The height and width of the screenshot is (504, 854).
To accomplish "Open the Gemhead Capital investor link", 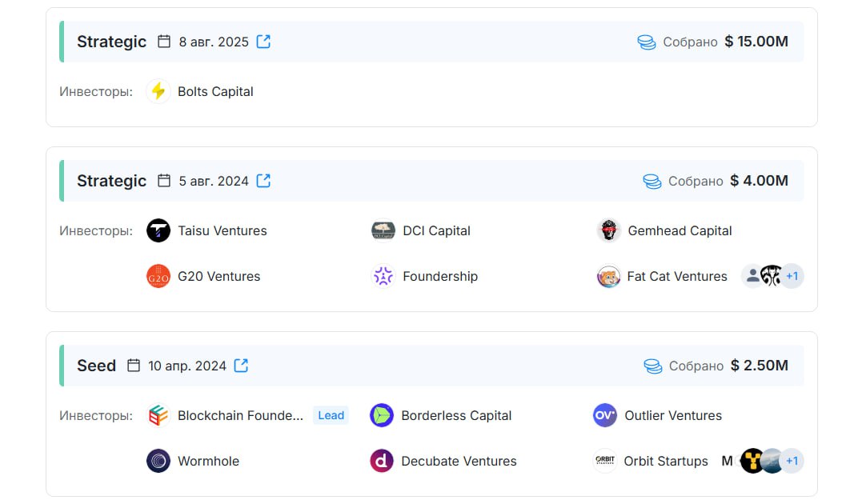I will pyautogui.click(x=680, y=230).
